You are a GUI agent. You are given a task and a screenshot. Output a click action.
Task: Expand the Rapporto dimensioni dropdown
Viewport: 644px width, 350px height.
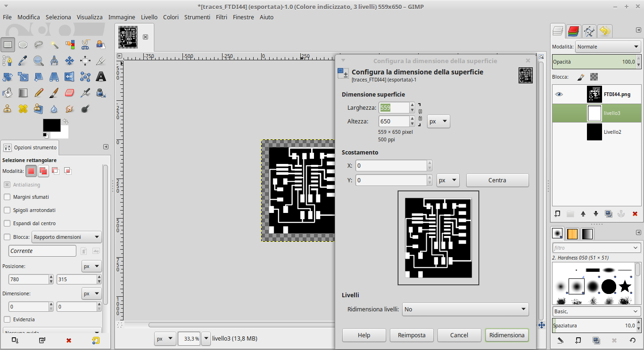pos(66,237)
